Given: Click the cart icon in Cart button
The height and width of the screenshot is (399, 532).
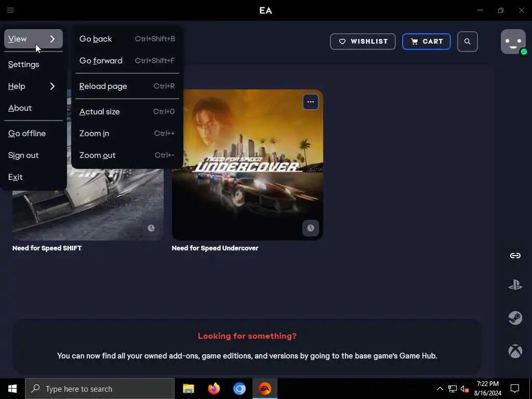Looking at the screenshot, I should (x=414, y=42).
